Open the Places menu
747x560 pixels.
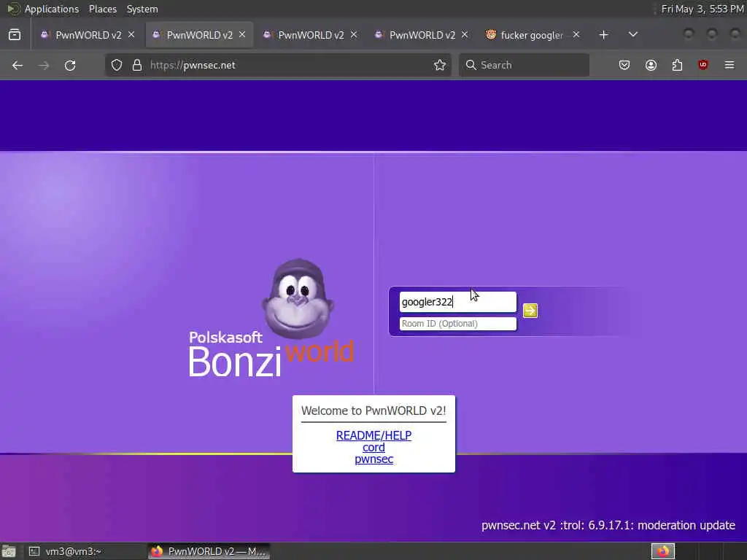coord(102,9)
